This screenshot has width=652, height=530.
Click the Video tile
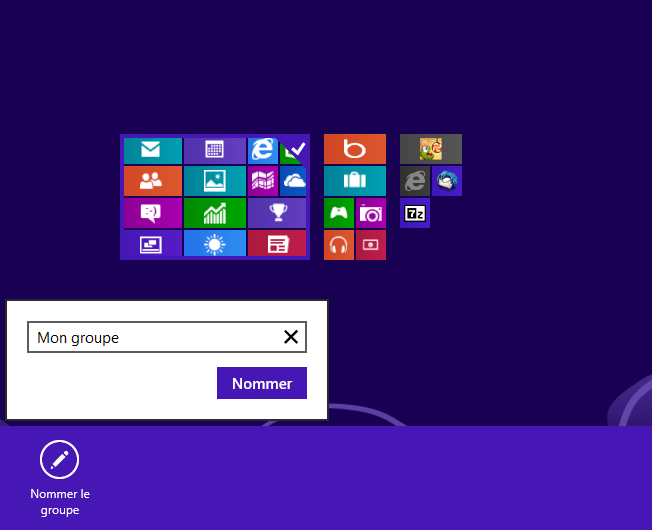(x=371, y=245)
